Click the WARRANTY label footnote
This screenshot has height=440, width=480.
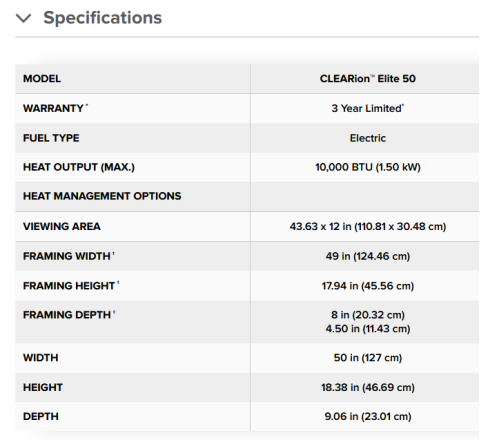click(87, 106)
